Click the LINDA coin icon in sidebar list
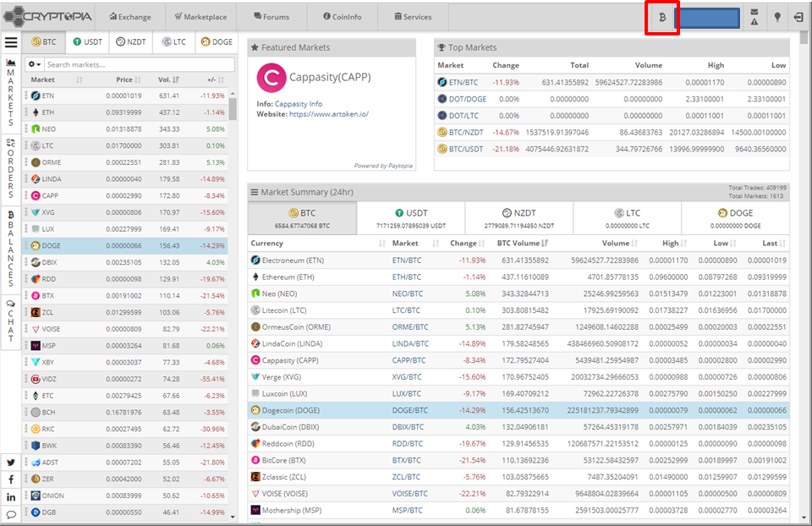 [x=36, y=179]
